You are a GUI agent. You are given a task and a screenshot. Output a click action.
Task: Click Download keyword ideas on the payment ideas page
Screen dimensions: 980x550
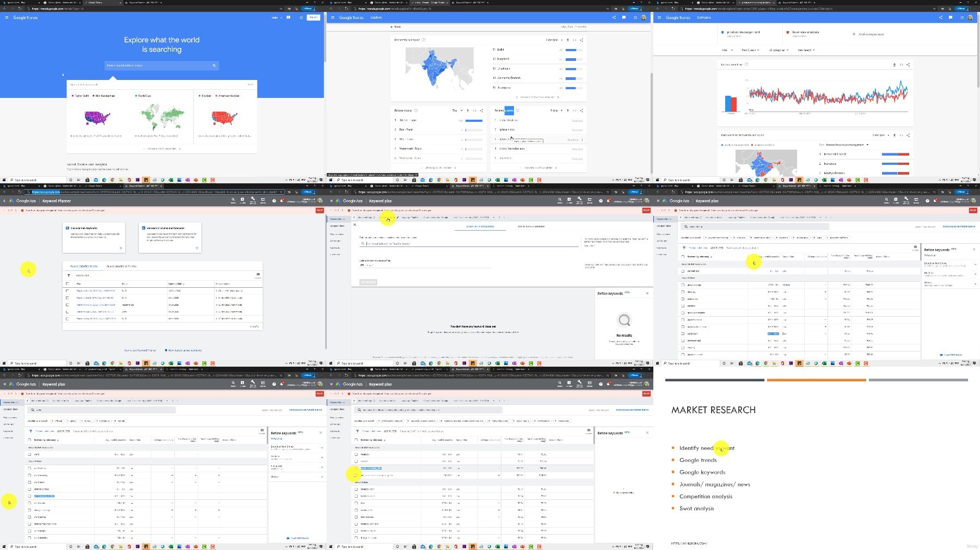click(x=959, y=226)
